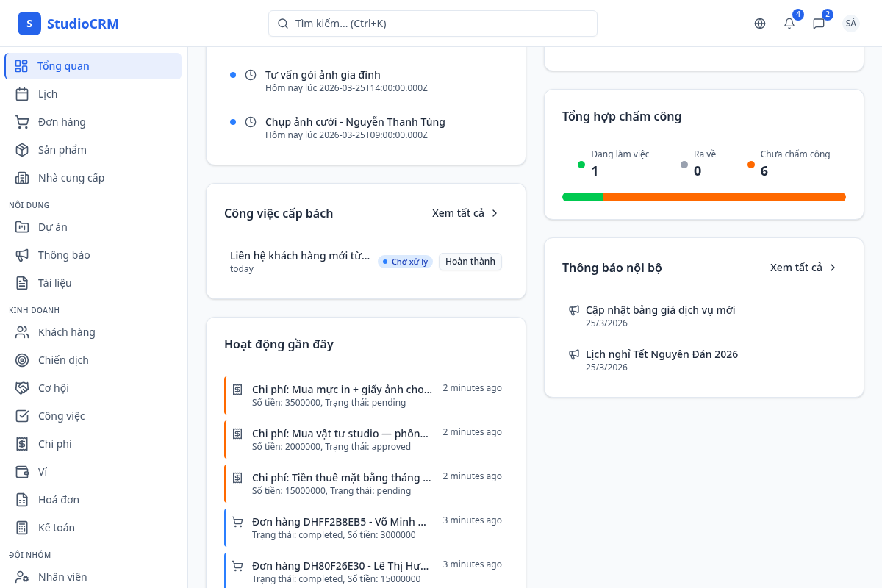Expand Thông báo nội bộ via Xem tất cả
This screenshot has height=588, width=882.
[803, 268]
